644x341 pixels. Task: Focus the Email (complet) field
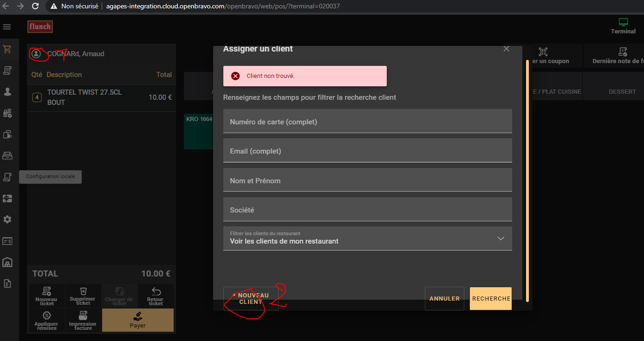pyautogui.click(x=367, y=150)
